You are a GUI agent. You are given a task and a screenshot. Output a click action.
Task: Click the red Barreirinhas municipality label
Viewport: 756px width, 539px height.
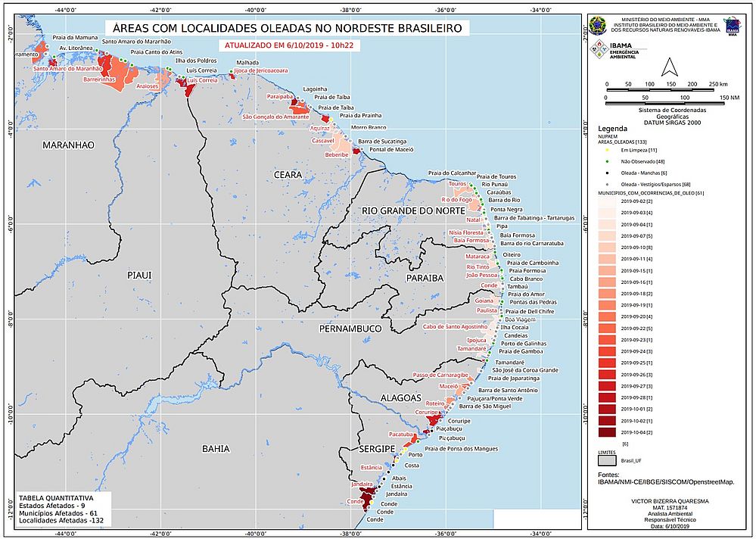[x=98, y=79]
